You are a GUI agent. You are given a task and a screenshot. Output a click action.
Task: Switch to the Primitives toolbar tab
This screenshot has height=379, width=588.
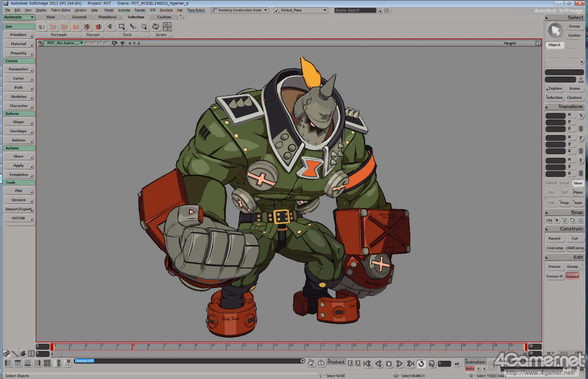[x=107, y=17]
